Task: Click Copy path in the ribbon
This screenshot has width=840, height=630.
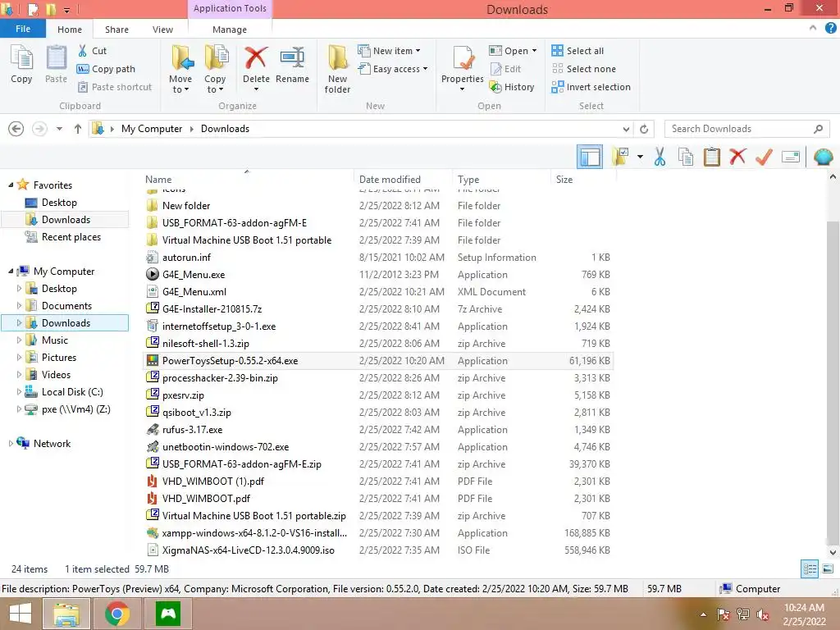Action: pyautogui.click(x=106, y=69)
